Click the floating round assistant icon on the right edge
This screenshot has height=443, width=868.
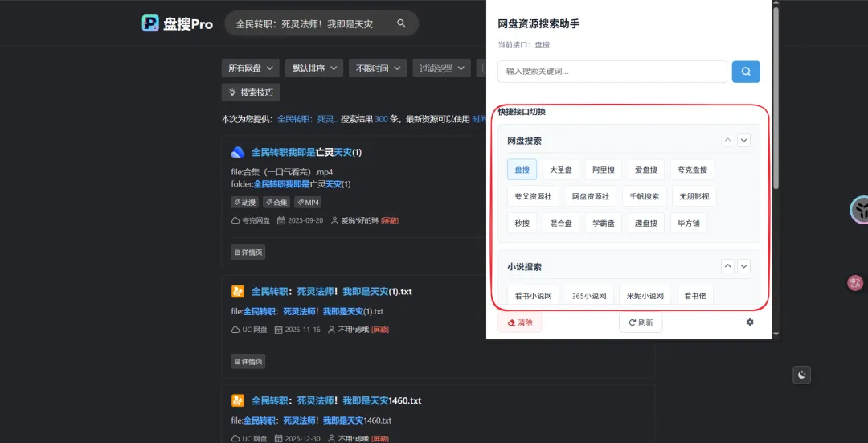859,209
